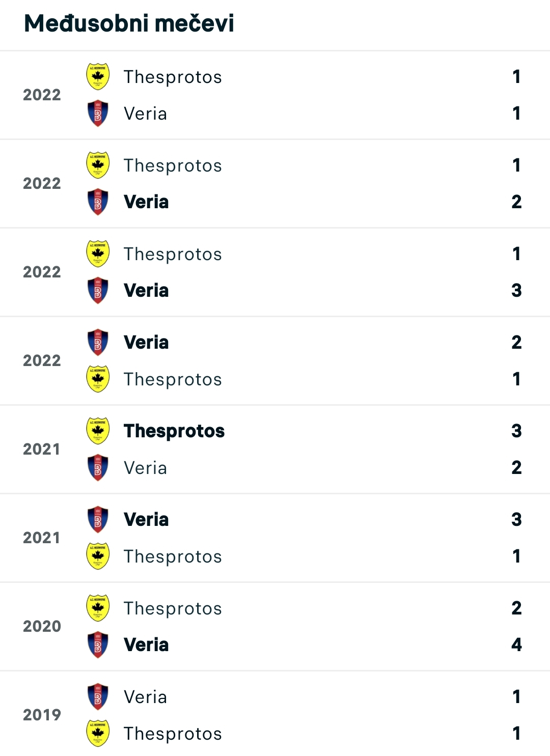Open the 2020 match year label
The width and height of the screenshot is (550, 756).
(x=42, y=626)
